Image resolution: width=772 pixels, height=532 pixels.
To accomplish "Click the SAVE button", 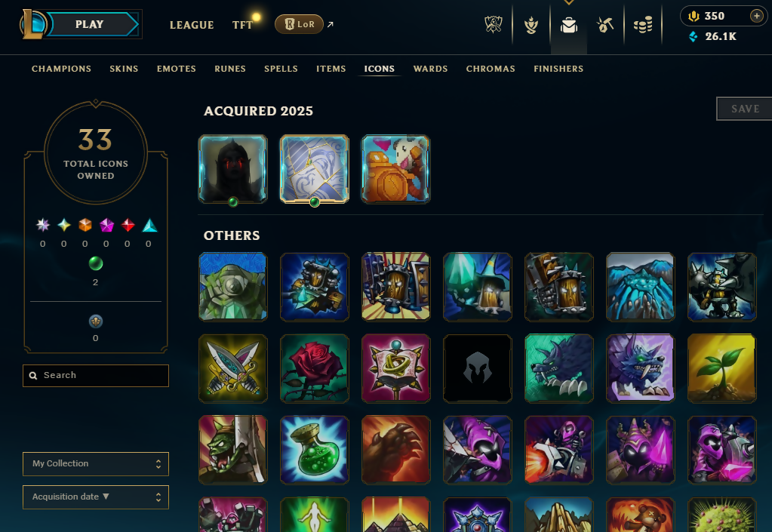I will click(744, 109).
